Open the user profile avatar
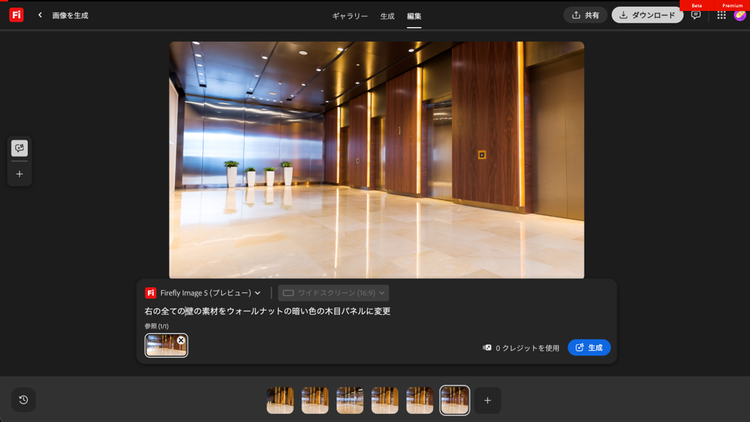This screenshot has height=422, width=750. click(x=739, y=15)
